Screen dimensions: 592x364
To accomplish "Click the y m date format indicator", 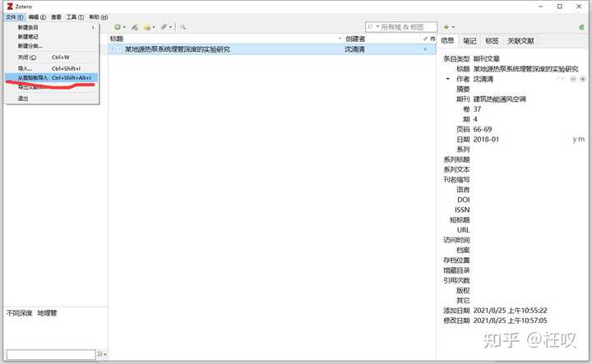I will tap(578, 139).
